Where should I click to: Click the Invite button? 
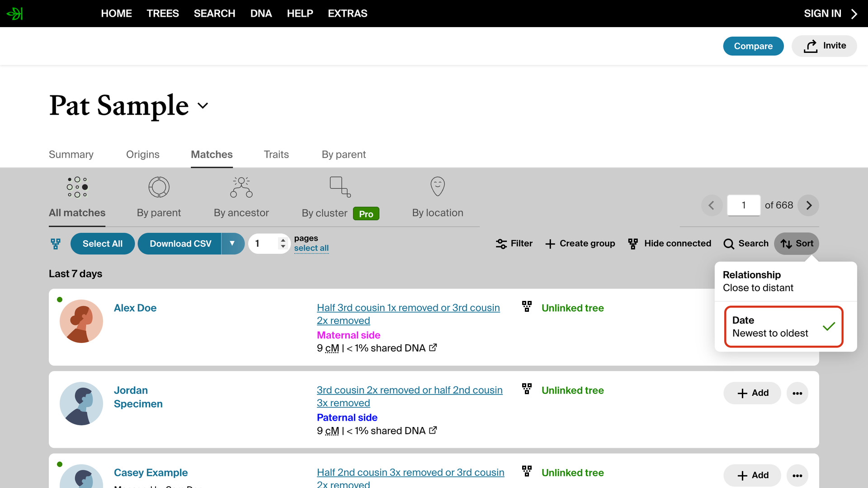coord(824,46)
